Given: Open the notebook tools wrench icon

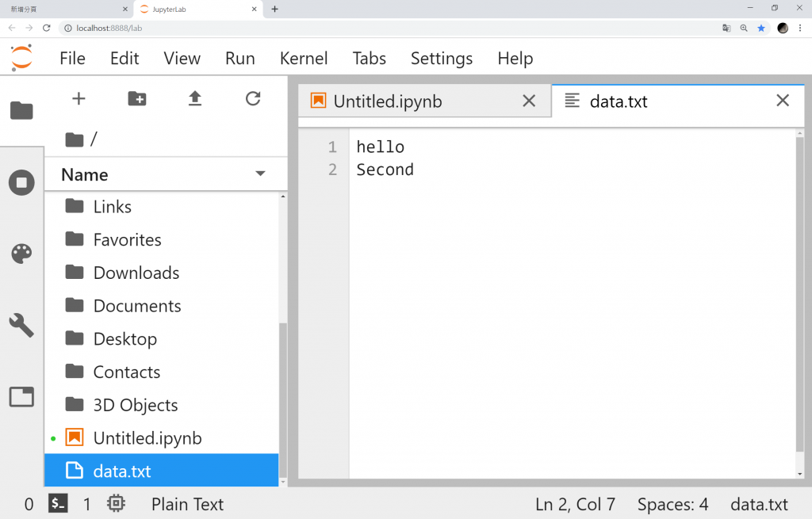Looking at the screenshot, I should (x=21, y=325).
